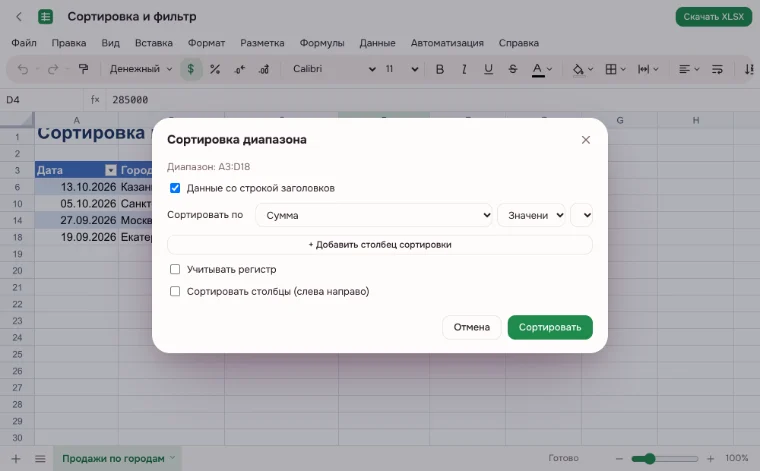This screenshot has width=760, height=471.
Task: Apply fill color with bucket icon
Action: point(578,69)
